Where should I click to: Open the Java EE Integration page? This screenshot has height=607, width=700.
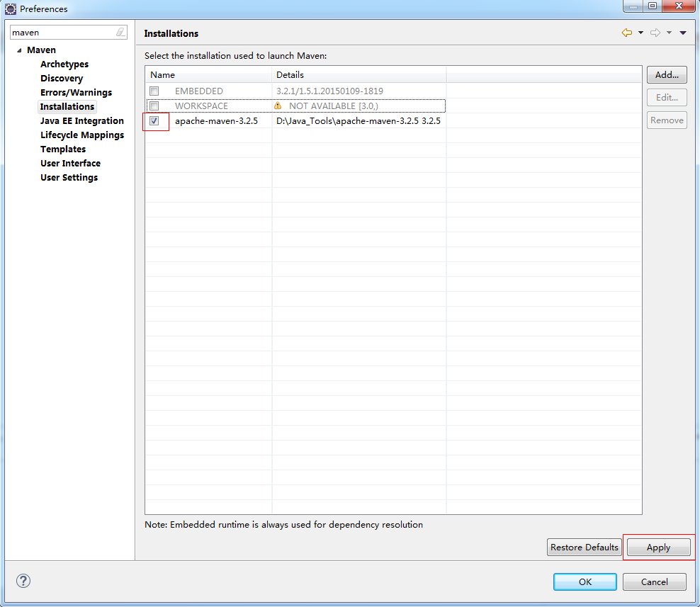pos(81,121)
